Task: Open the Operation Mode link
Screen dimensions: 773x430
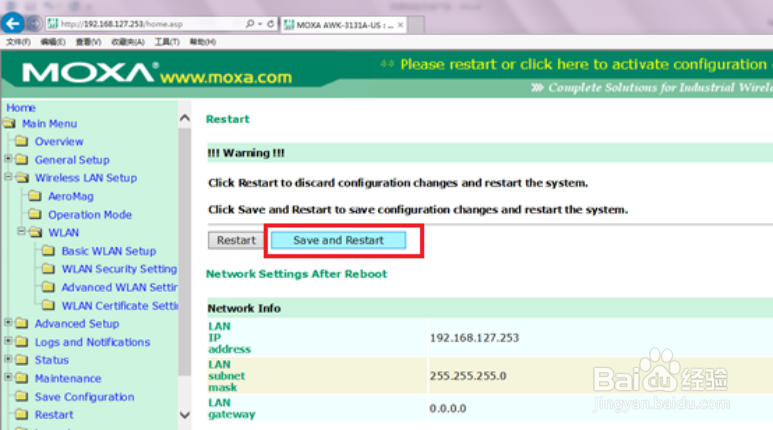Action: [x=90, y=215]
